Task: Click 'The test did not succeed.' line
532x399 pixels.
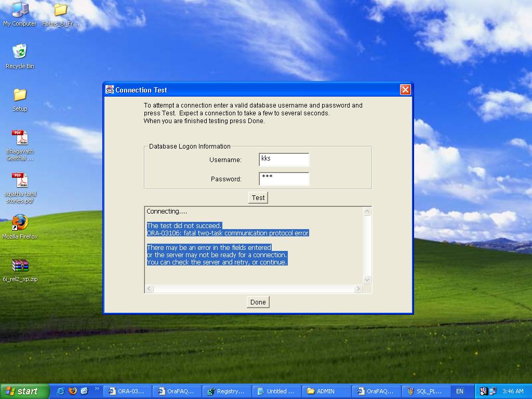Action: click(x=184, y=225)
